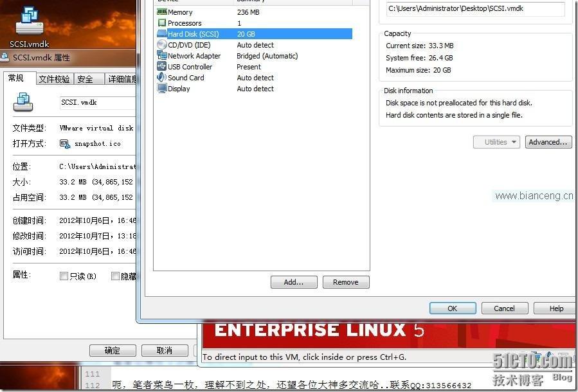Click the USB Controller device icon
This screenshot has width=578, height=392.
click(x=162, y=66)
